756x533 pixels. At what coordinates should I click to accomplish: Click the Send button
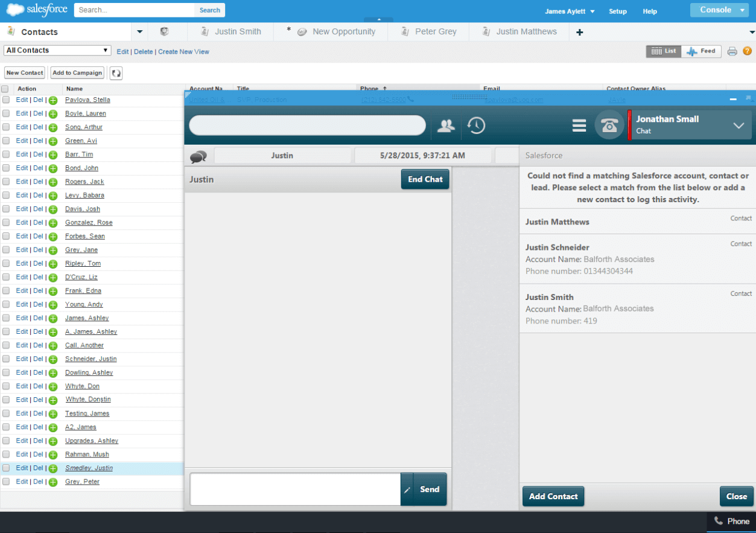pyautogui.click(x=430, y=490)
